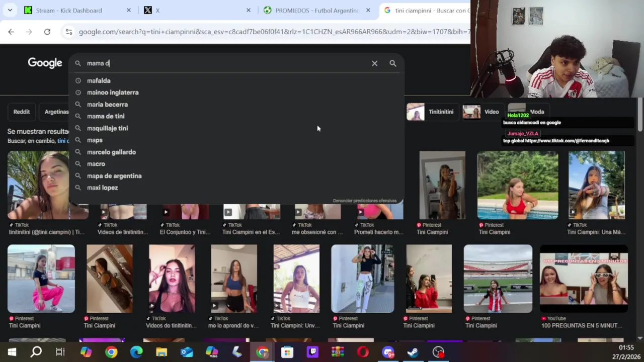The width and height of the screenshot is (644, 362).
Task: Open Opera browser from the taskbar
Action: (363, 352)
